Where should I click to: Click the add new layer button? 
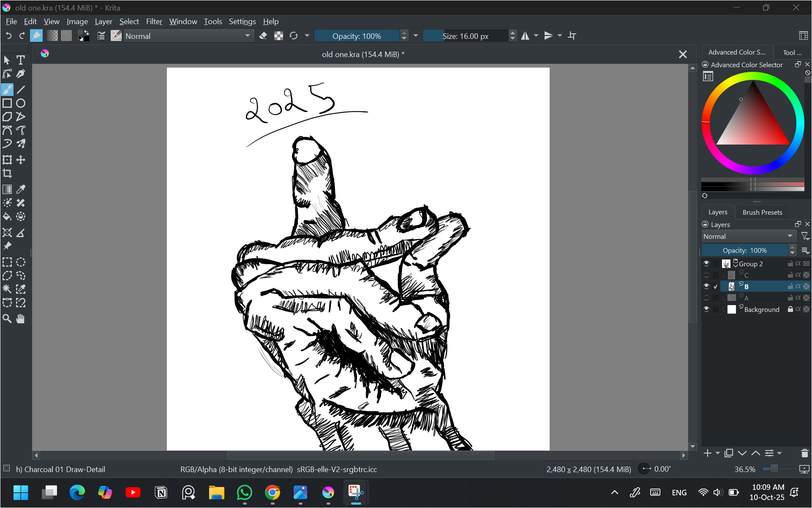pos(708,453)
